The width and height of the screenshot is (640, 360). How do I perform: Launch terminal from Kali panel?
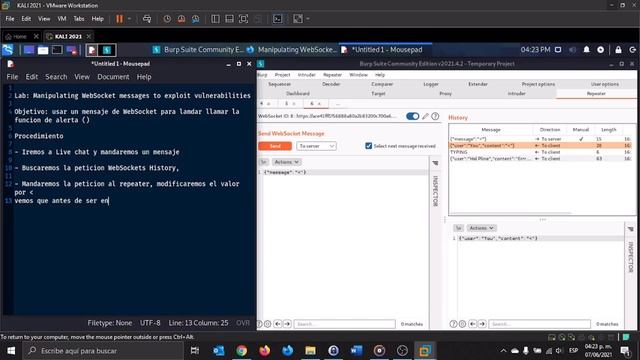coord(57,50)
